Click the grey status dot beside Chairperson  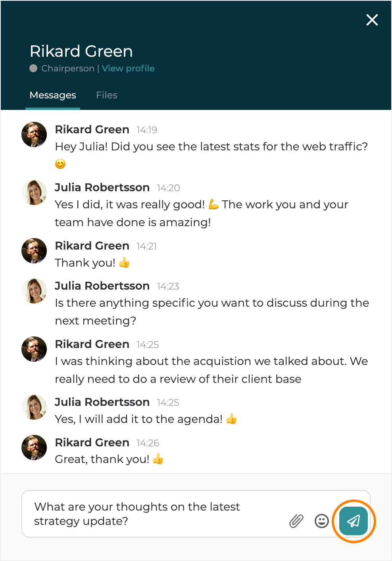click(x=34, y=68)
